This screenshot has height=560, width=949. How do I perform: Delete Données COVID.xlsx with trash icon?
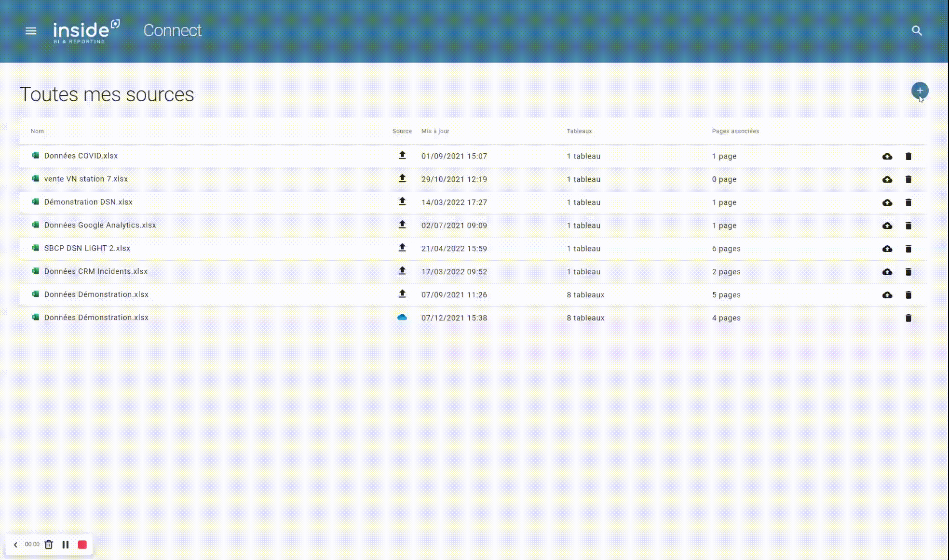coord(908,156)
